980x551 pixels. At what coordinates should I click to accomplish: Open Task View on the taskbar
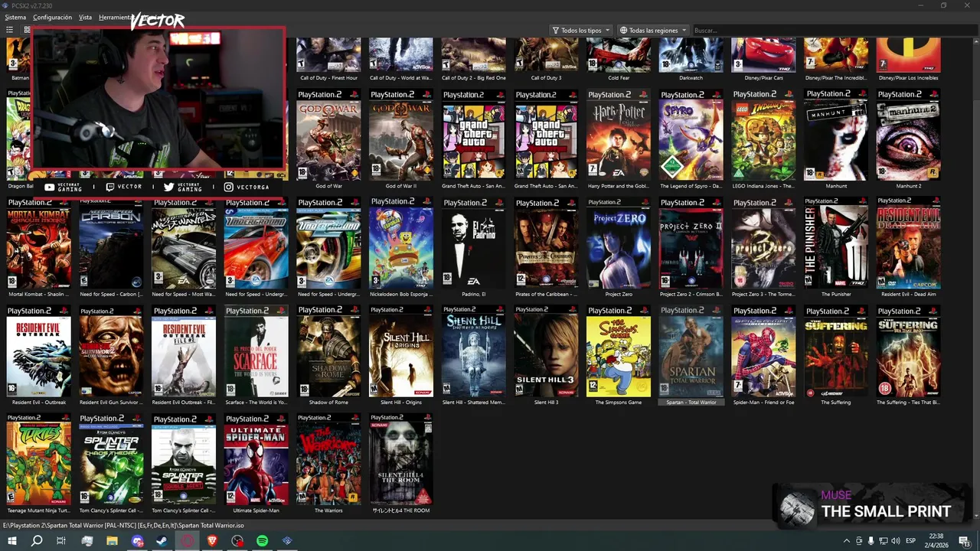click(61, 541)
